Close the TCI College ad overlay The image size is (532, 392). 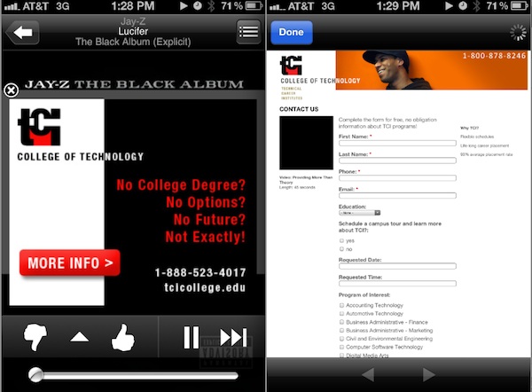pos(11,90)
